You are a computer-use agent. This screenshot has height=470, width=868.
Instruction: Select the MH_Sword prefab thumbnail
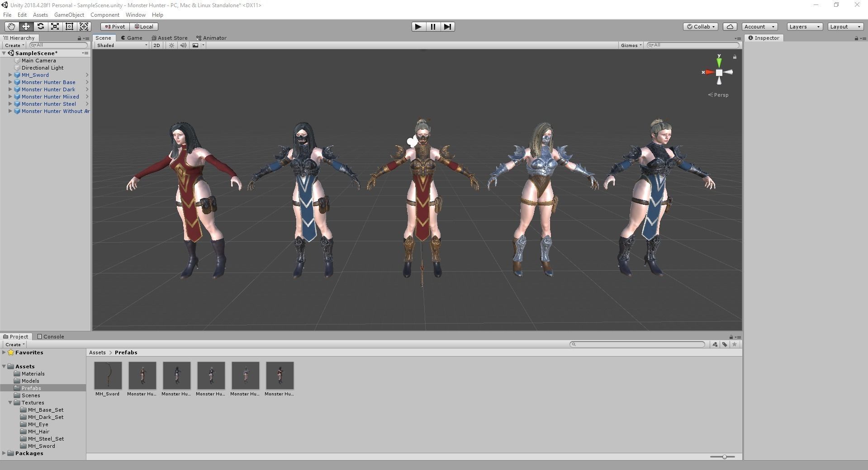point(108,375)
